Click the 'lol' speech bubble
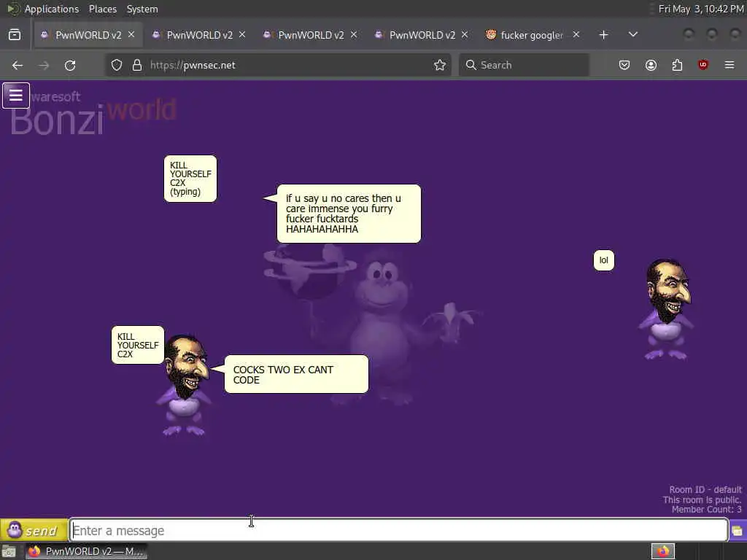This screenshot has height=560, width=747. [x=603, y=260]
